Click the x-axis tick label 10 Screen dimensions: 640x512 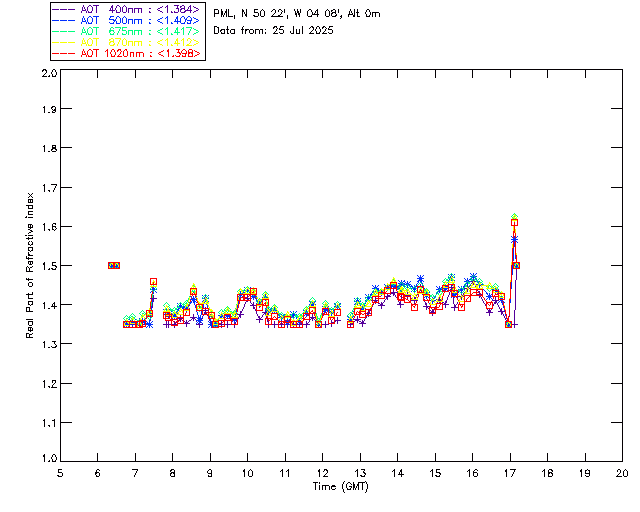pos(247,473)
